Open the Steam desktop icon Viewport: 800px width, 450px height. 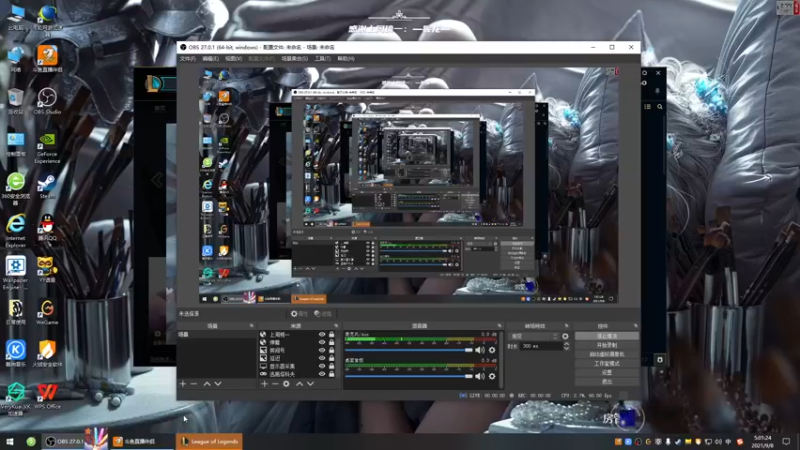tap(47, 186)
